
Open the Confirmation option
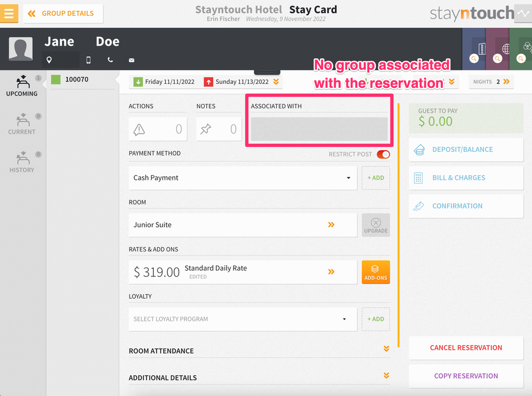[x=466, y=206]
